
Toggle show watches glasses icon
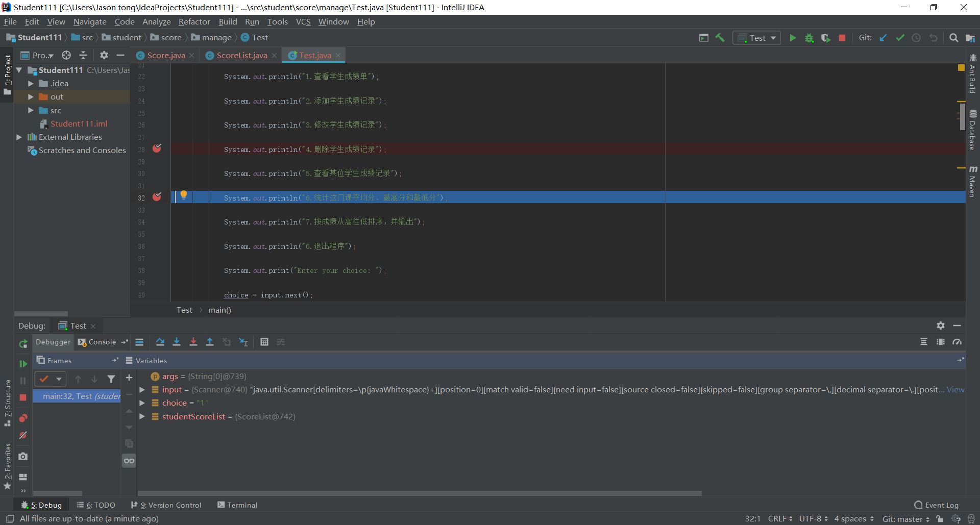[x=129, y=461]
